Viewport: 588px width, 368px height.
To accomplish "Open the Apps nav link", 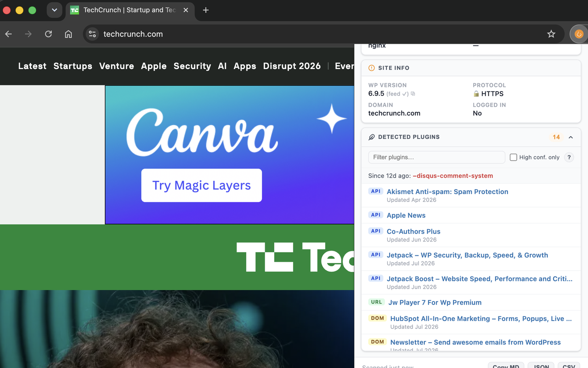I will click(x=245, y=66).
